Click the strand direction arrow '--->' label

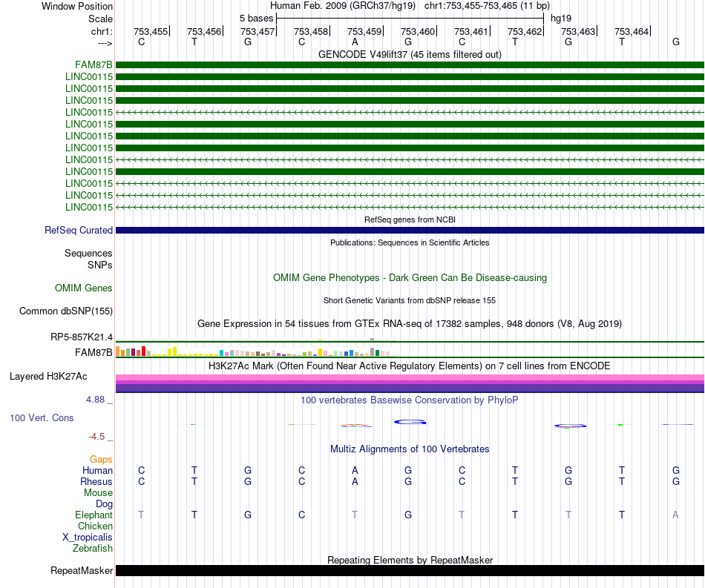[x=105, y=43]
